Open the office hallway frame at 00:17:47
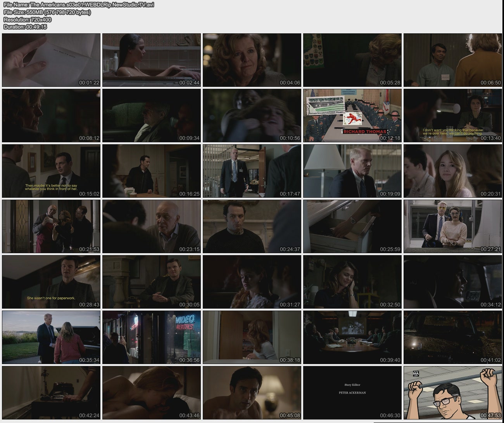This screenshot has height=423, width=504. [x=252, y=171]
